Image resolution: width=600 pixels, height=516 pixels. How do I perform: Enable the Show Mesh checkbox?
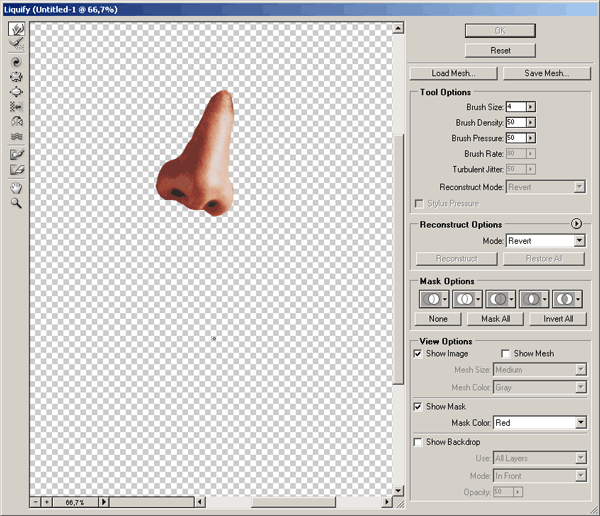[x=505, y=354]
